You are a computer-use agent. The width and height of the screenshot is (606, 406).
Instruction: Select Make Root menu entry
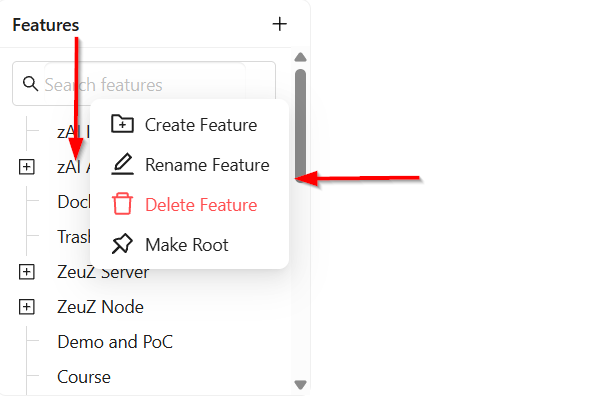click(x=189, y=245)
